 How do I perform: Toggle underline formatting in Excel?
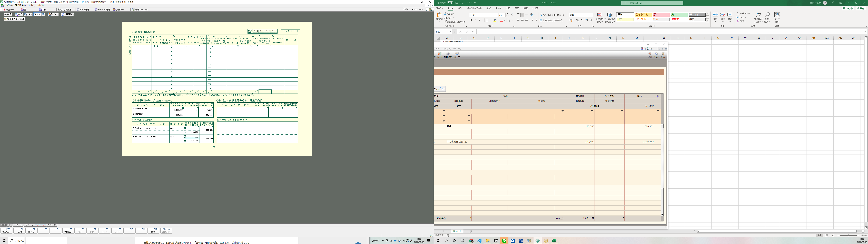pyautogui.click(x=479, y=20)
